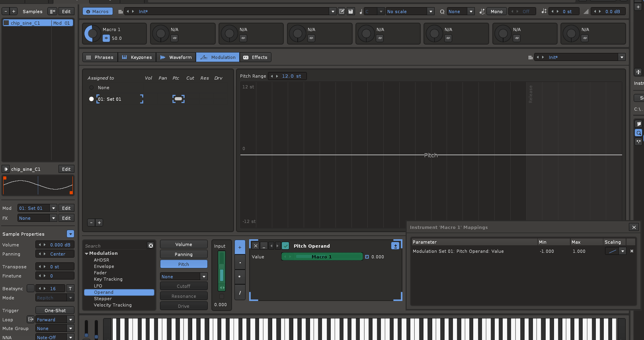Select the multiply (*) operand operation
The height and width of the screenshot is (340, 644).
tap(240, 277)
